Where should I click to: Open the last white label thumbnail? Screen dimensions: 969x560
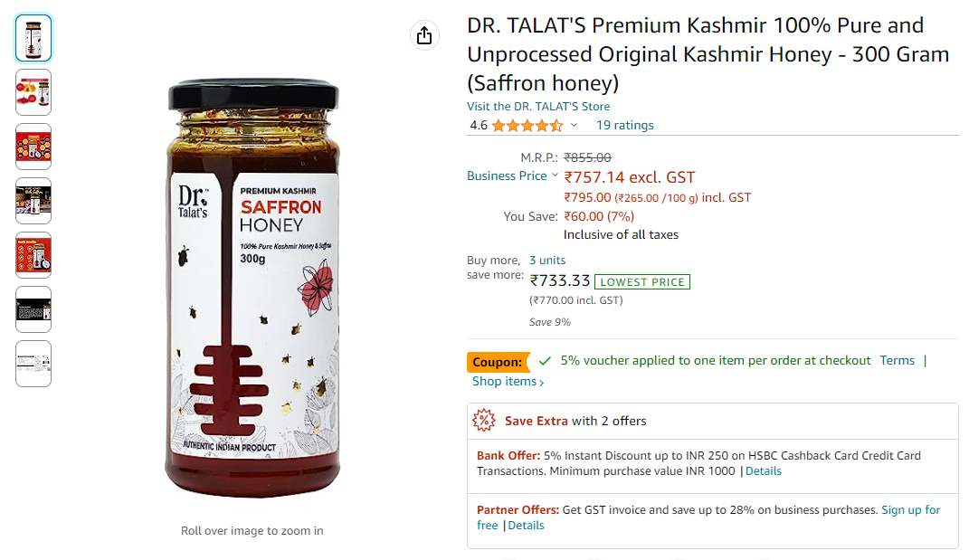click(33, 364)
